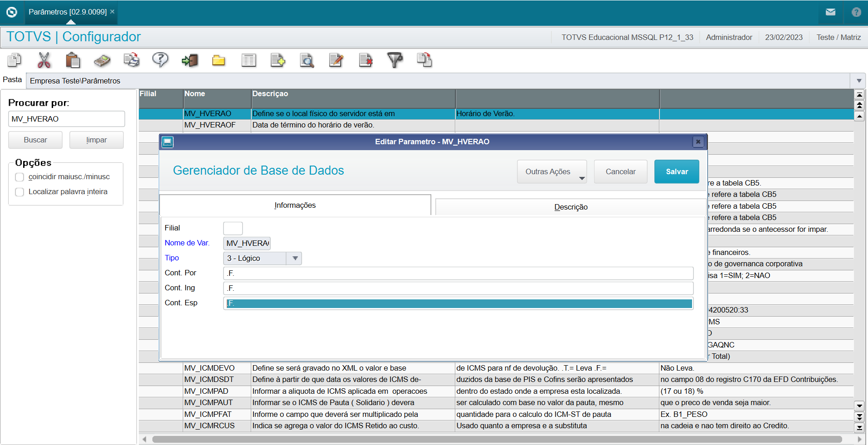Image resolution: width=868 pixels, height=445 pixels.
Task: Click the jump-to-bottom grid arrow
Action: 859,427
